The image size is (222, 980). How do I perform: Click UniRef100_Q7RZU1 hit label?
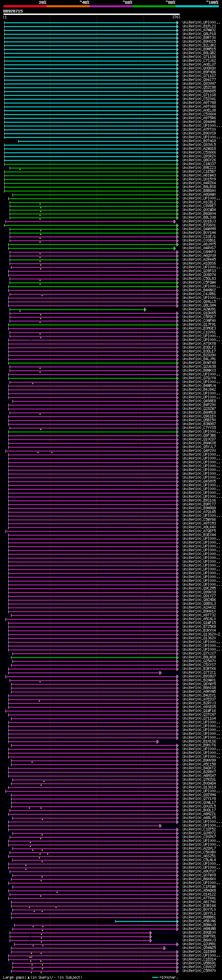(x=199, y=779)
